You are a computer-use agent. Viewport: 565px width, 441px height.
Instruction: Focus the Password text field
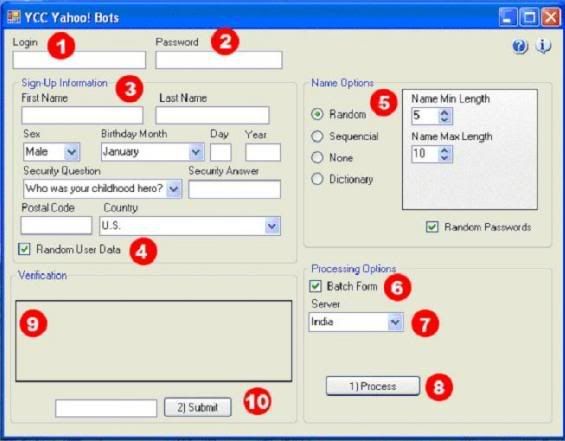click(x=219, y=60)
